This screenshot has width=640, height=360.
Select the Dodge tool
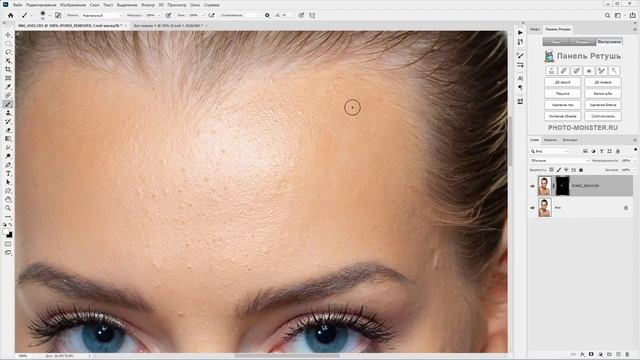tap(8, 156)
